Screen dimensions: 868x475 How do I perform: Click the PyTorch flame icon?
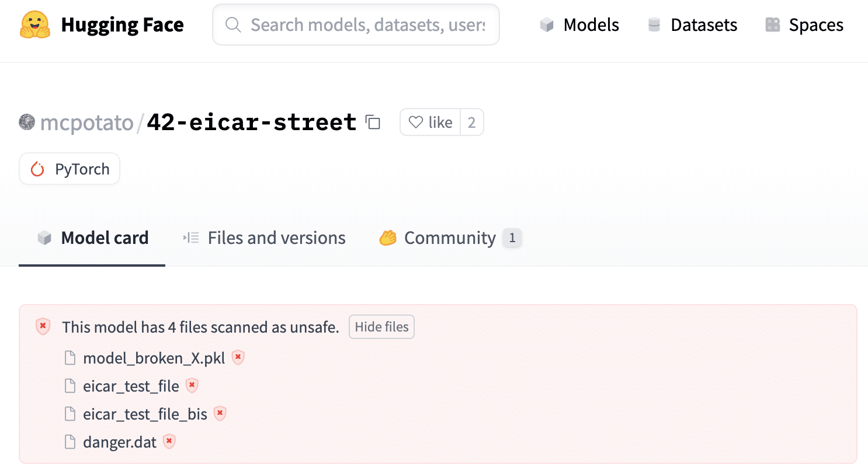point(37,169)
